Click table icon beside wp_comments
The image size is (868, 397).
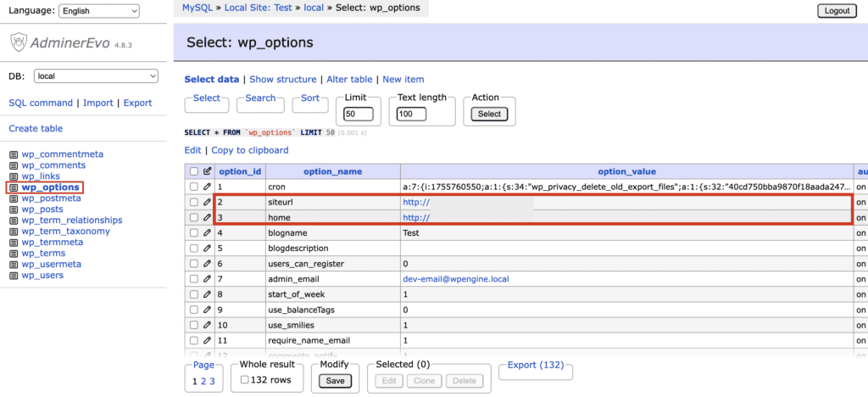tap(14, 165)
